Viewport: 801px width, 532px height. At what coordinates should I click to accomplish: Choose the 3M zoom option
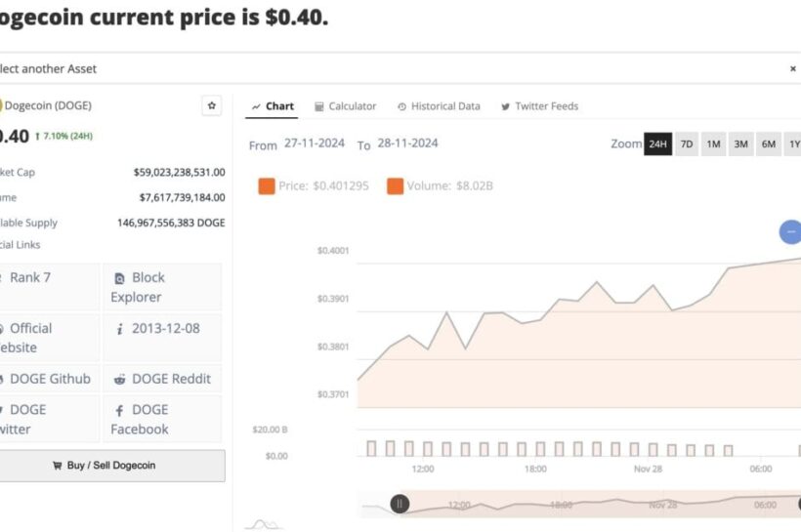pyautogui.click(x=741, y=143)
